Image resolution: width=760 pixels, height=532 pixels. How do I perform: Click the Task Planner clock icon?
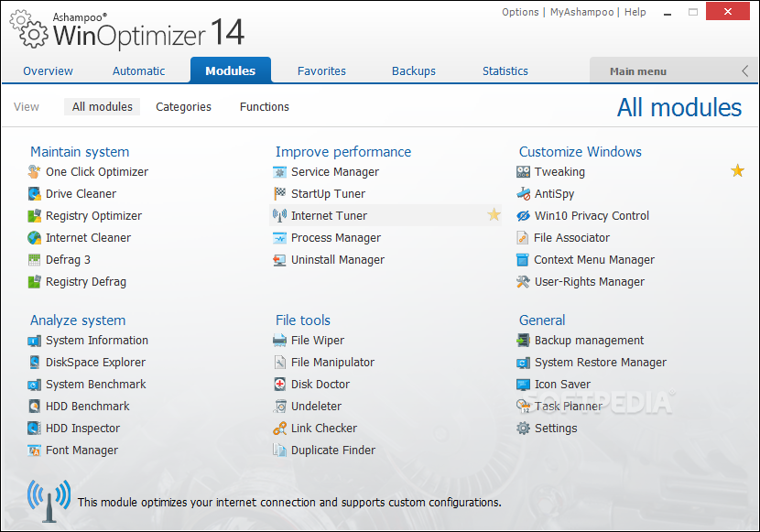point(523,407)
